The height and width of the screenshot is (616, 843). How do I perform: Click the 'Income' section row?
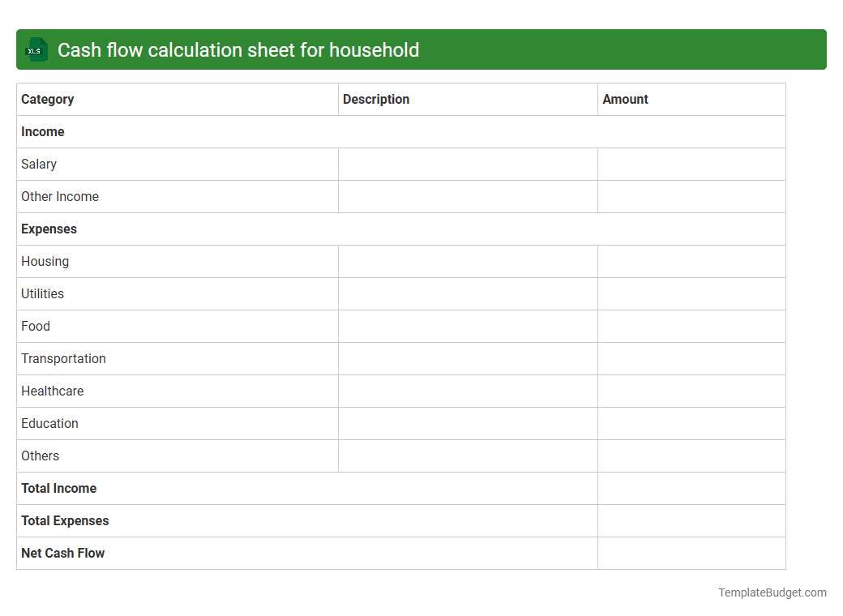click(x=43, y=131)
